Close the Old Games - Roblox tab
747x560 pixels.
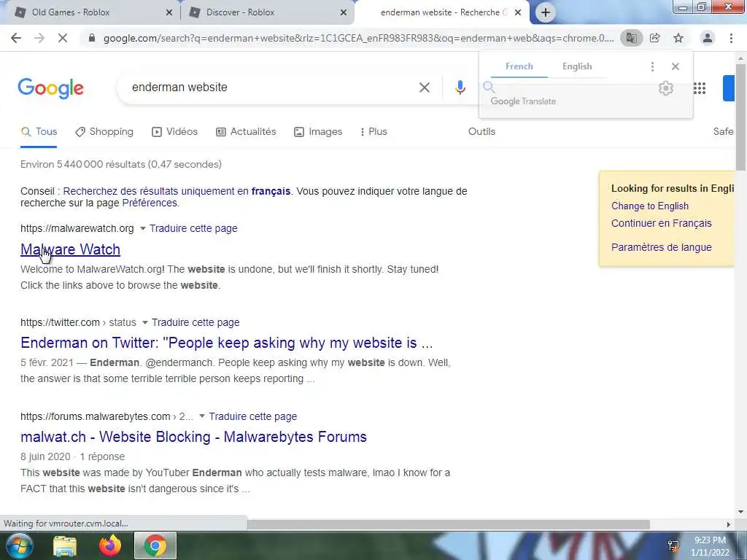point(169,12)
